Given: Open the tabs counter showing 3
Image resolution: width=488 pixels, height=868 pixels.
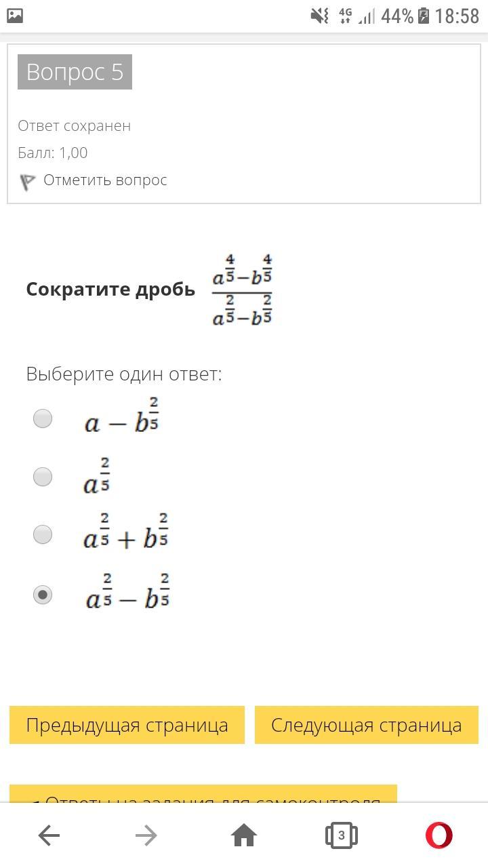Looking at the screenshot, I should click(x=342, y=835).
